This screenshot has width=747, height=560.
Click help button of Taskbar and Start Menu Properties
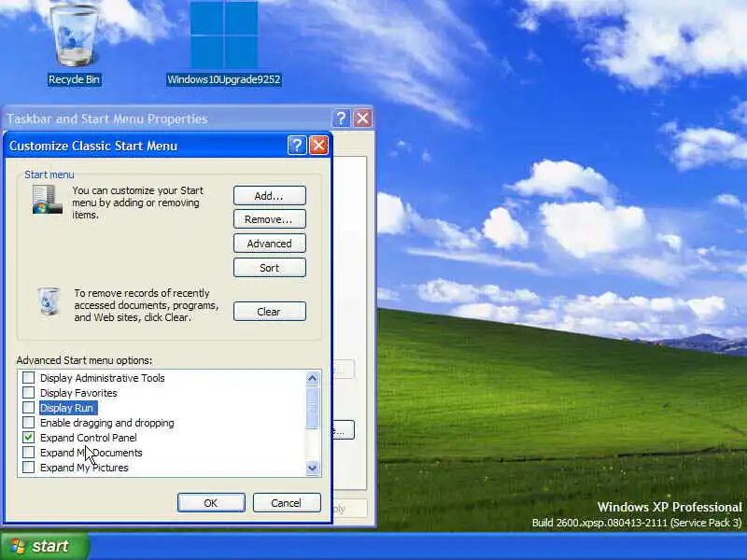coord(341,119)
